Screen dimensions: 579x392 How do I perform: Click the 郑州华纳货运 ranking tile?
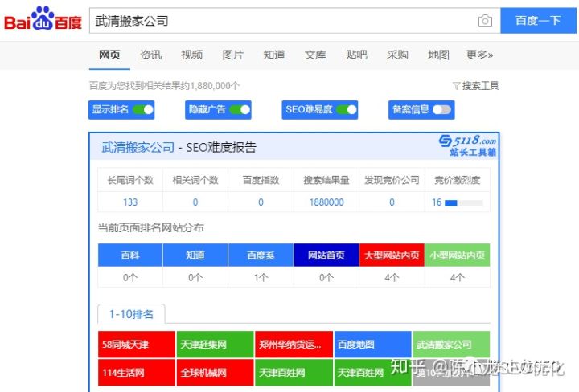pyautogui.click(x=294, y=345)
